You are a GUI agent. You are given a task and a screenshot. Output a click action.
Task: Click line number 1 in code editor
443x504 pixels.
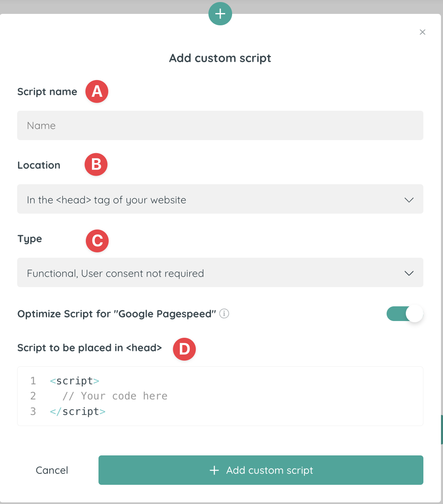coord(33,381)
